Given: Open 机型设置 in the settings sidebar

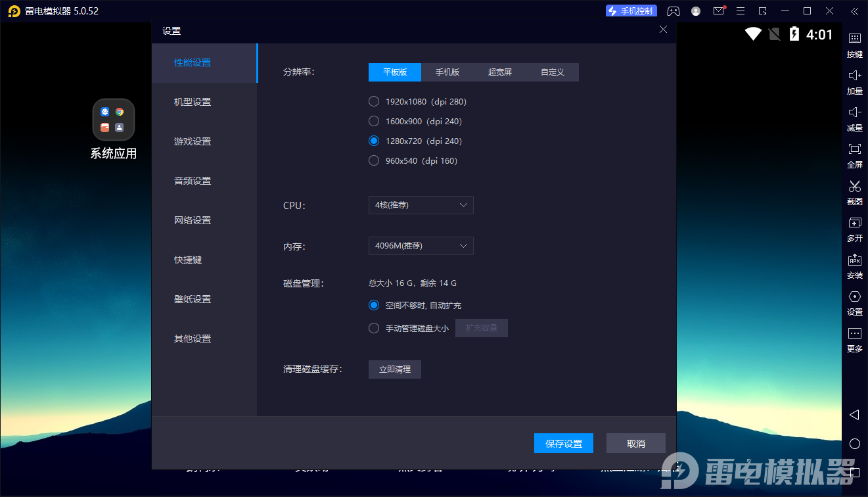Looking at the screenshot, I should (x=193, y=102).
